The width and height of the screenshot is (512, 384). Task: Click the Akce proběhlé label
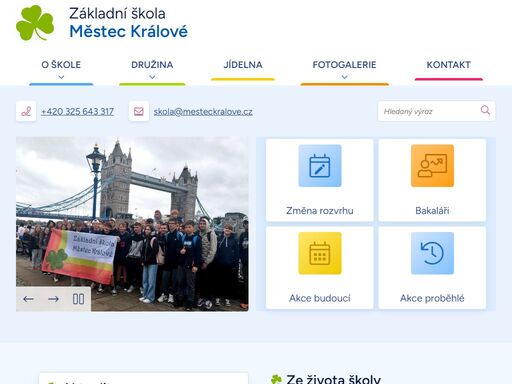(432, 298)
